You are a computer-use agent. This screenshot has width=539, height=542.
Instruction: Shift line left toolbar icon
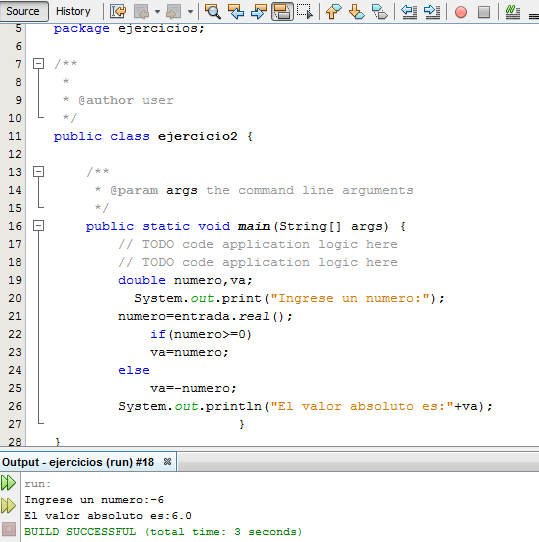[x=409, y=11]
